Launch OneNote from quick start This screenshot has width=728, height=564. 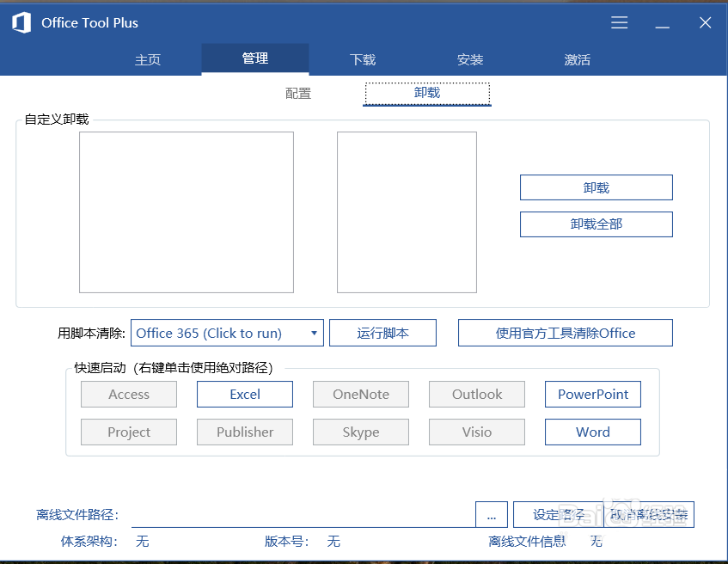point(361,395)
